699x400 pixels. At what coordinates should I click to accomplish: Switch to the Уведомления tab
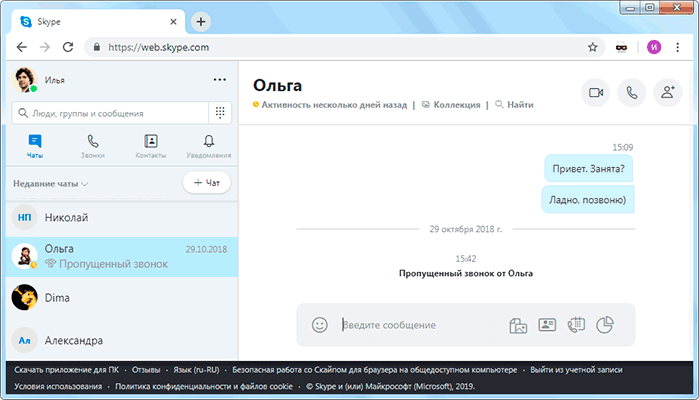[x=209, y=146]
